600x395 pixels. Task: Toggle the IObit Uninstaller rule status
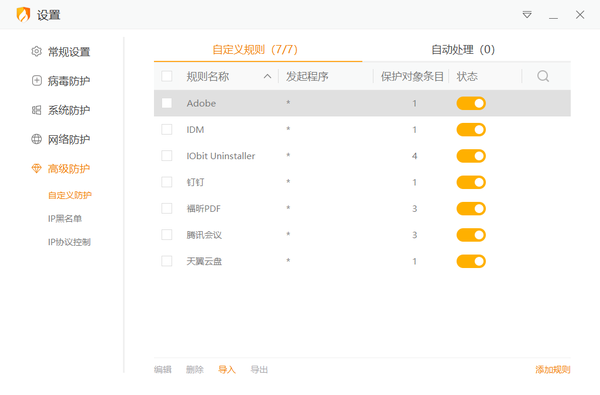coord(471,156)
